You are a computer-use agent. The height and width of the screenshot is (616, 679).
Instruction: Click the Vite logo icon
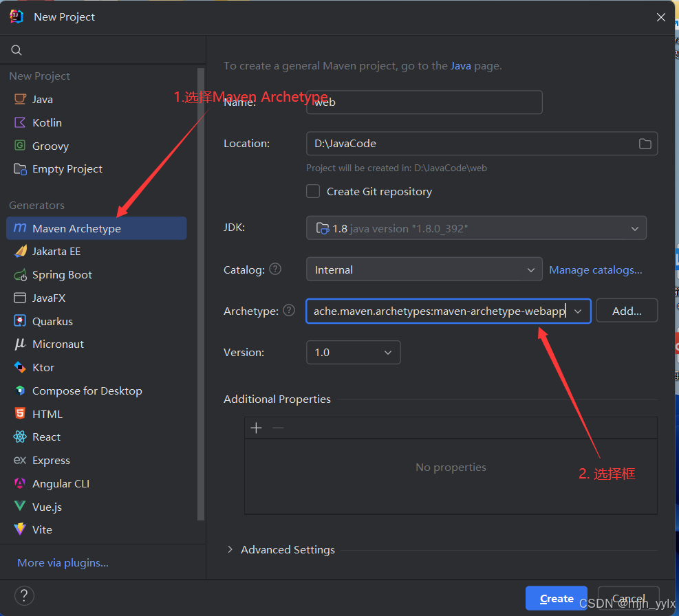click(x=20, y=529)
